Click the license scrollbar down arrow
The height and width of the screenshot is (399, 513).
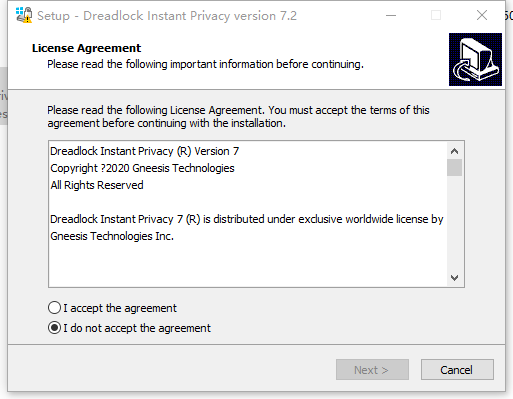point(454,277)
